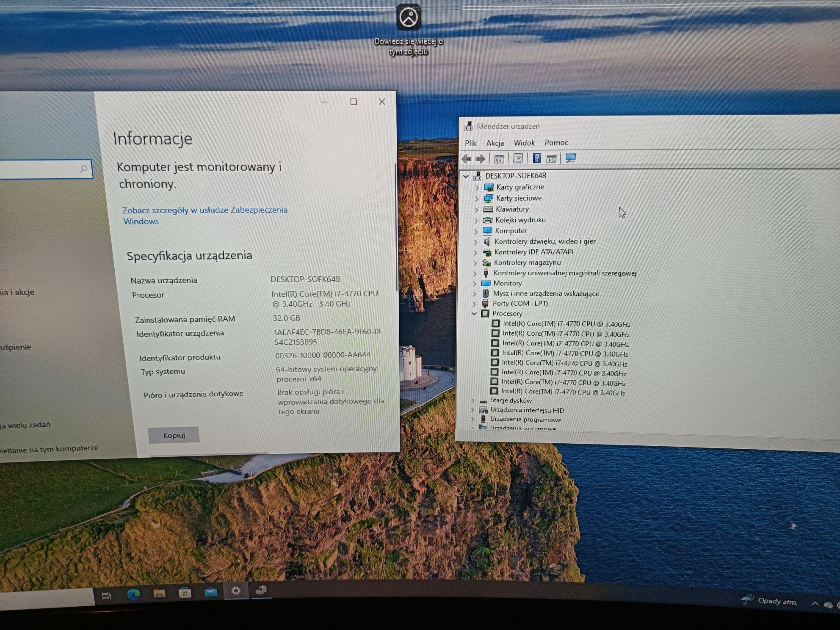Screen dimensions: 840x630
Task: Click the weather Opady atm. tray widget
Action: [x=769, y=600]
